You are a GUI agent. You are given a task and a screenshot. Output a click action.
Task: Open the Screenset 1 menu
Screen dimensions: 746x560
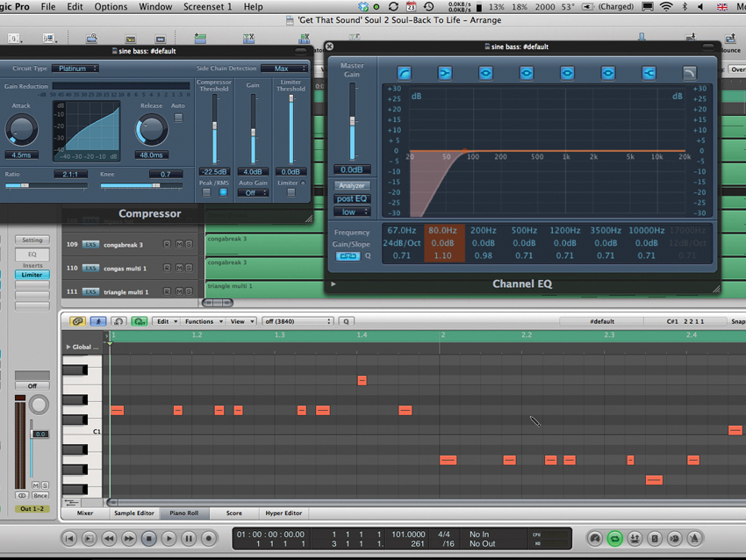coord(207,7)
